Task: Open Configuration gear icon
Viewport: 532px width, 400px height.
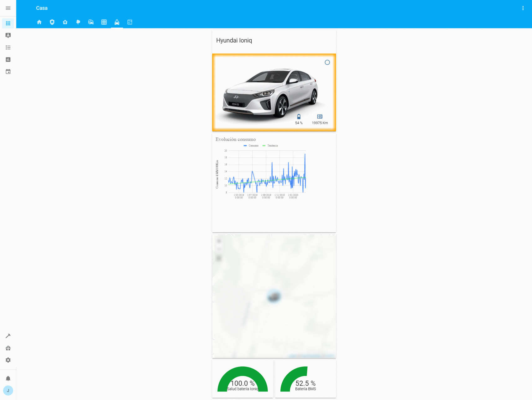Action: 8,360
